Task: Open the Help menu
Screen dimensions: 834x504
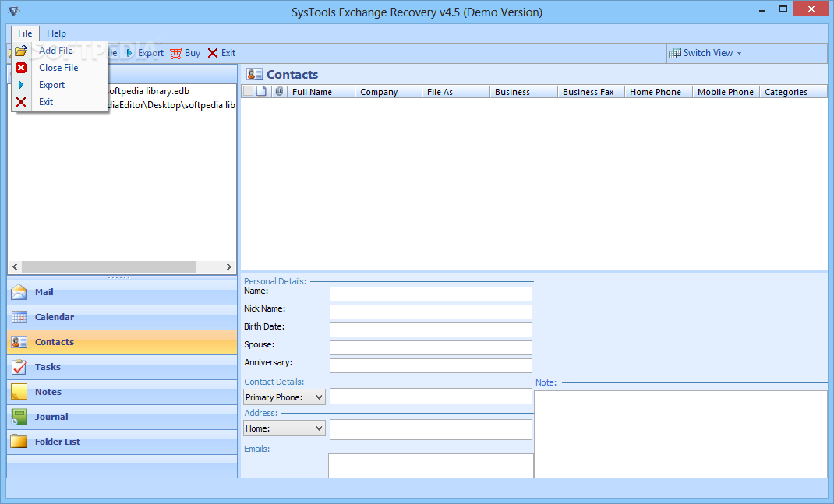Action: click(56, 33)
